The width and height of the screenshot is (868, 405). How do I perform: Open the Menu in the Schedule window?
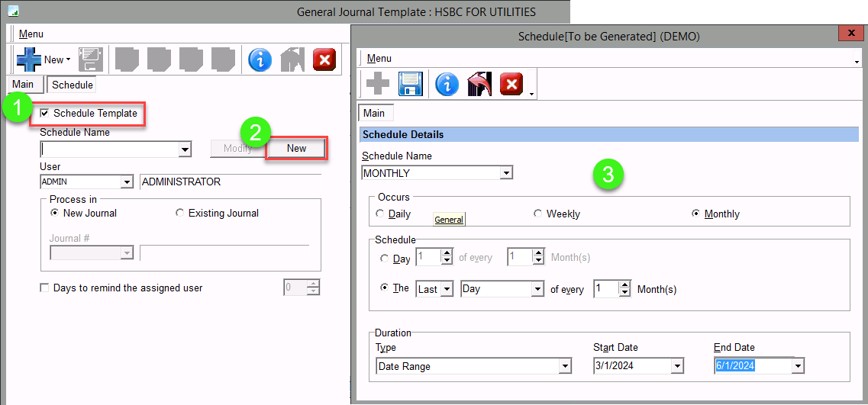point(379,59)
